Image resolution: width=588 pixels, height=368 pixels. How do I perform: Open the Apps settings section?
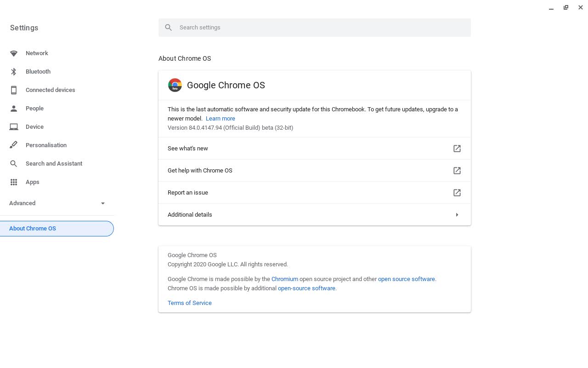33,182
